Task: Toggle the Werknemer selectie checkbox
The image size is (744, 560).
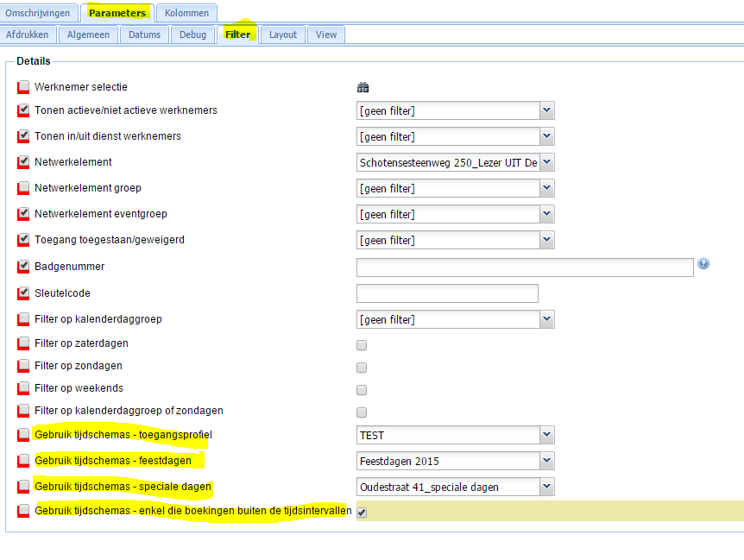Action: pos(23,87)
